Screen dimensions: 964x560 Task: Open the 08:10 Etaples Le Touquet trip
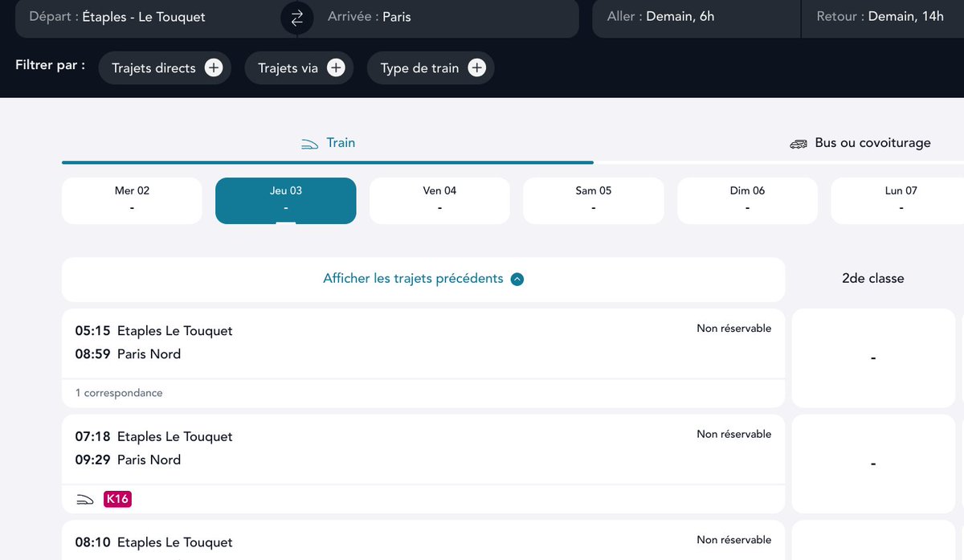423,541
